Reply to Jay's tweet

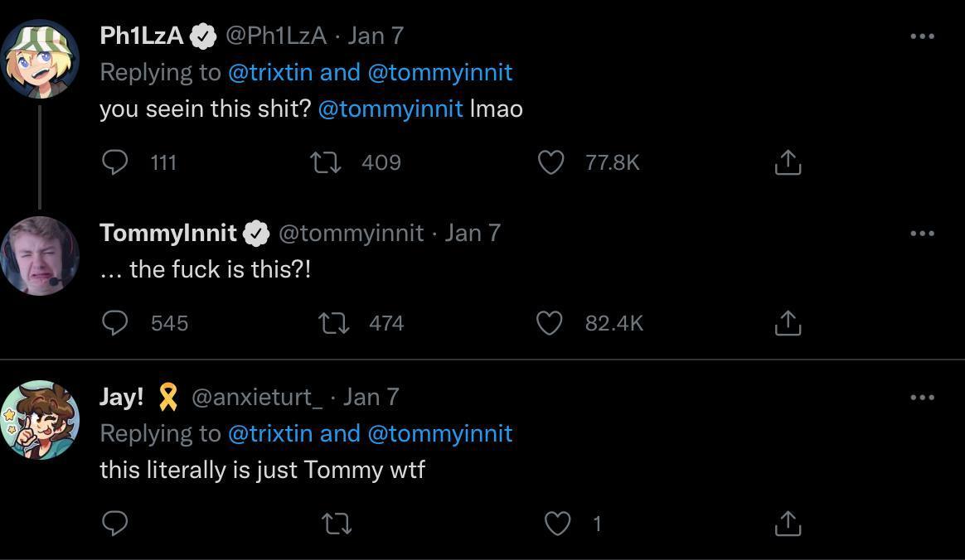pyautogui.click(x=114, y=524)
